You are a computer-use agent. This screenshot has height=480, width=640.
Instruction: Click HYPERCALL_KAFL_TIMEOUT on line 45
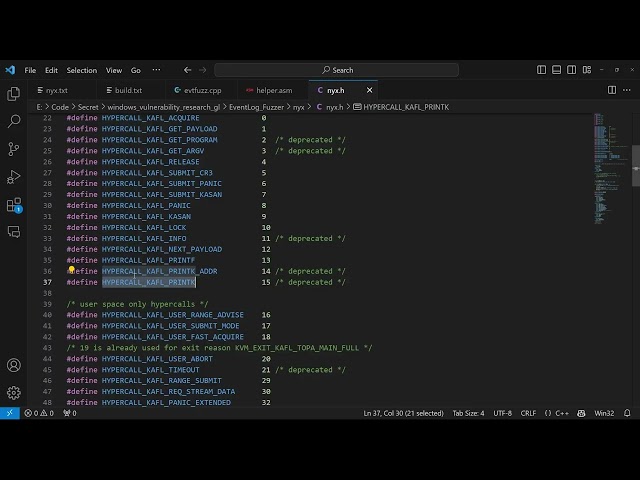pos(150,369)
